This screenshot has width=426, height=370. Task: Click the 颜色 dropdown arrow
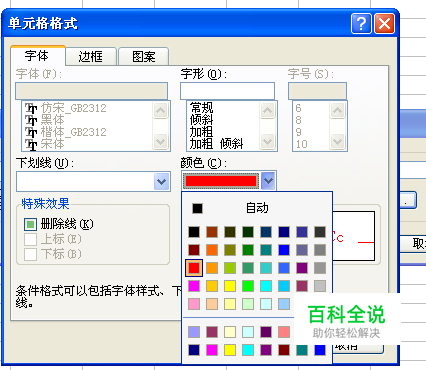pos(268,181)
